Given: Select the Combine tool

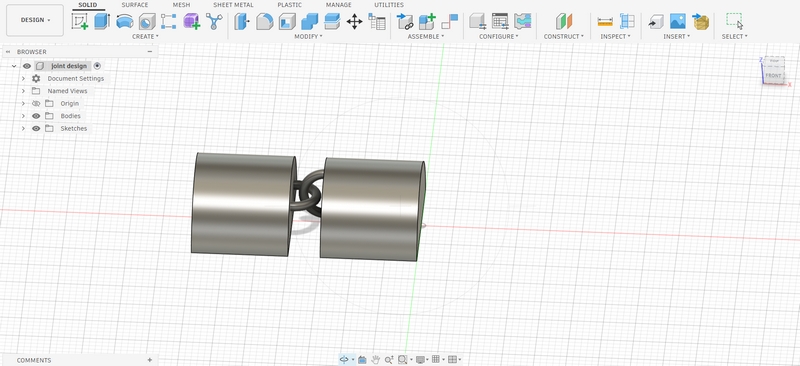Looking at the screenshot, I should 309,21.
